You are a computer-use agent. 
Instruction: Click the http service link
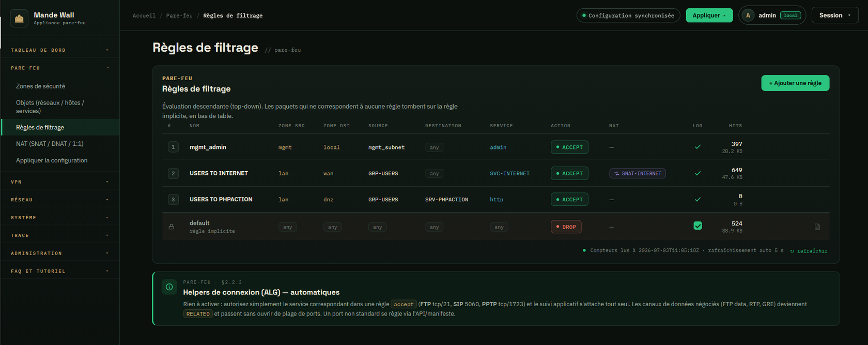point(497,200)
